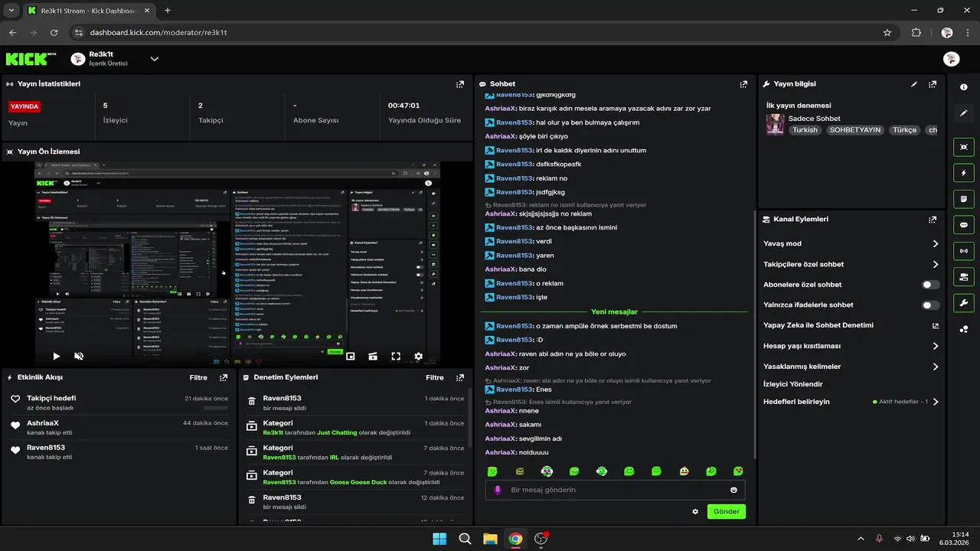Click the Turkish tag
The height and width of the screenshot is (551, 980).
805,130
